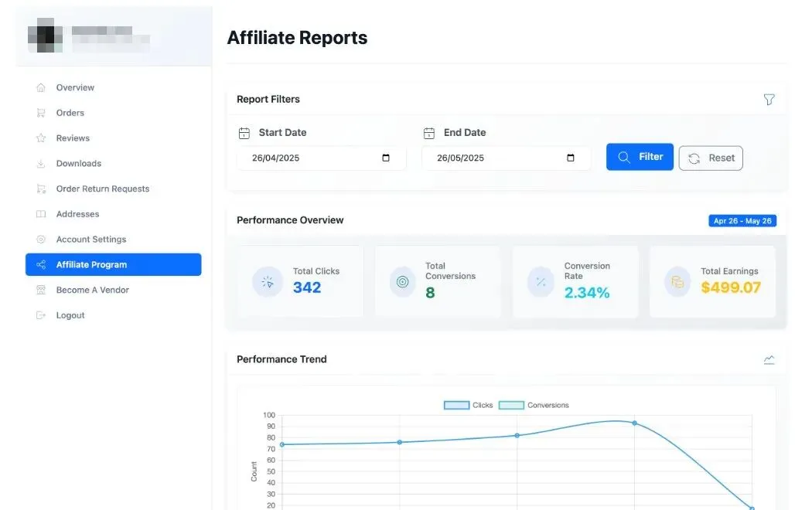The height and width of the screenshot is (510, 812).
Task: Toggle Conversions series in chart legend
Action: click(534, 405)
